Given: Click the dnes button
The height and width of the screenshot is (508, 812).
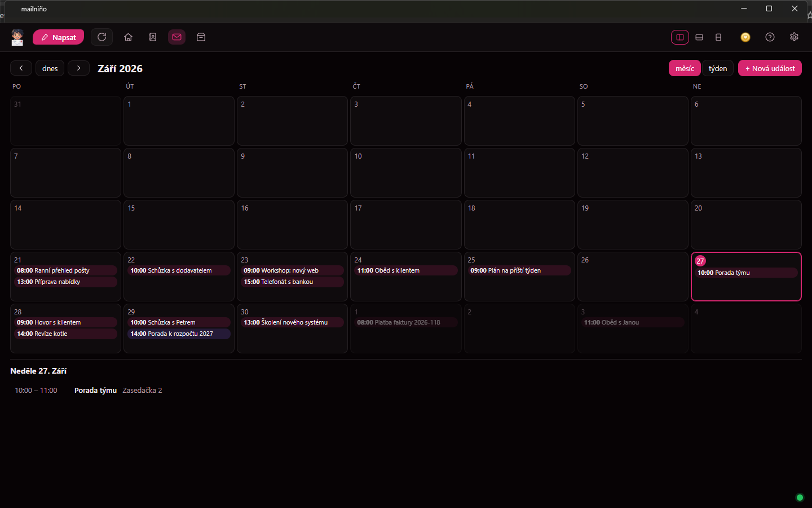Looking at the screenshot, I should point(50,68).
